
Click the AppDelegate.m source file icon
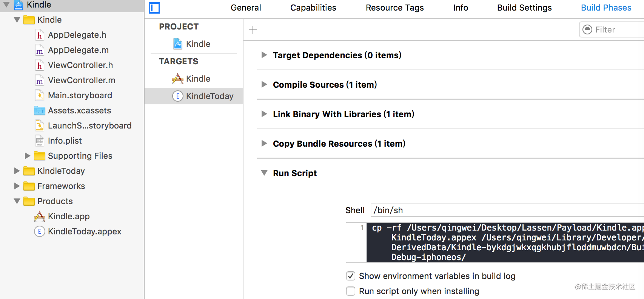pos(40,50)
